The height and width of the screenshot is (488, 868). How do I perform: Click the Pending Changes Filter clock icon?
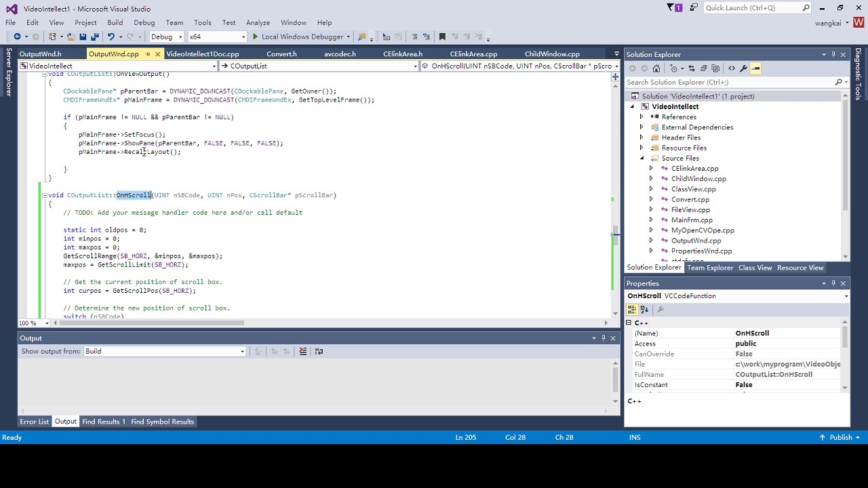(675, 68)
